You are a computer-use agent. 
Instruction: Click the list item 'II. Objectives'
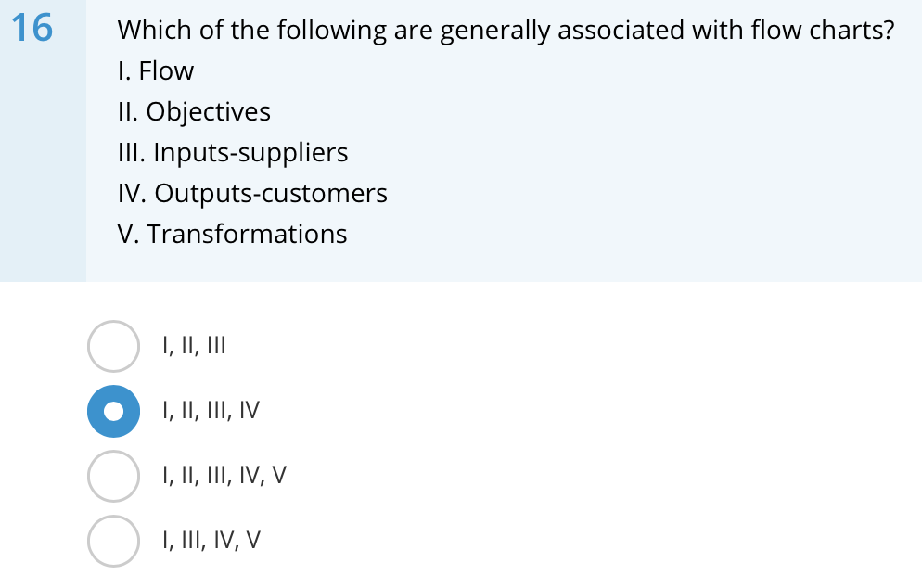(x=195, y=111)
